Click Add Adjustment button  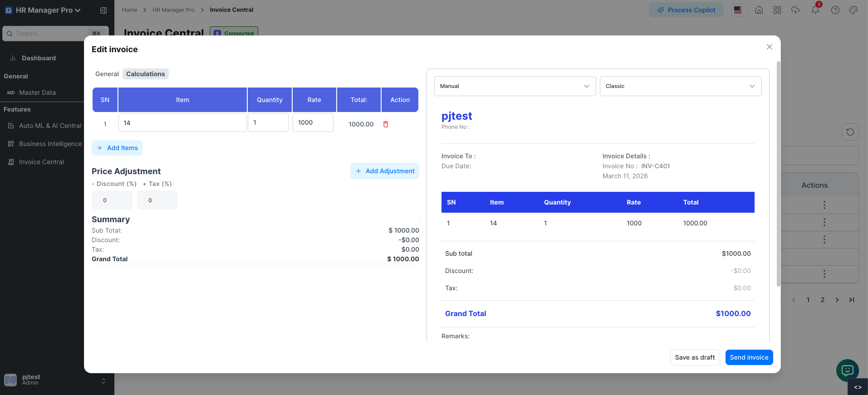coord(385,171)
